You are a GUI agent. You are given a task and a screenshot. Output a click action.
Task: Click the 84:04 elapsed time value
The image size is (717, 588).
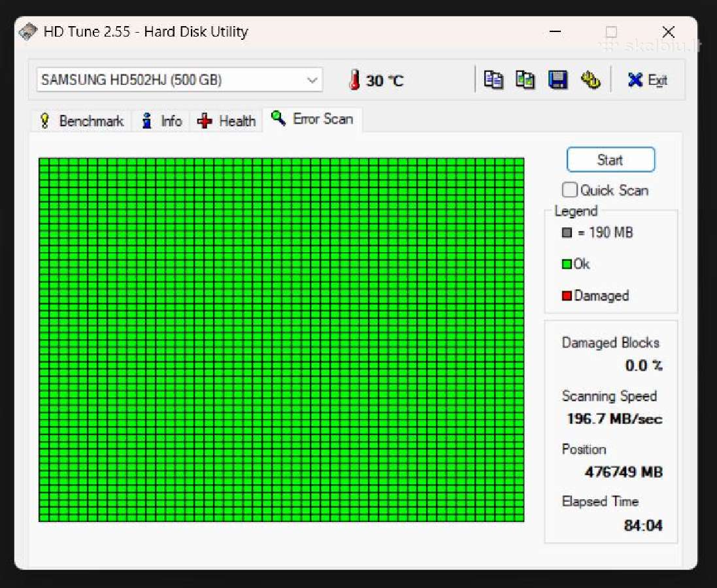tap(643, 525)
